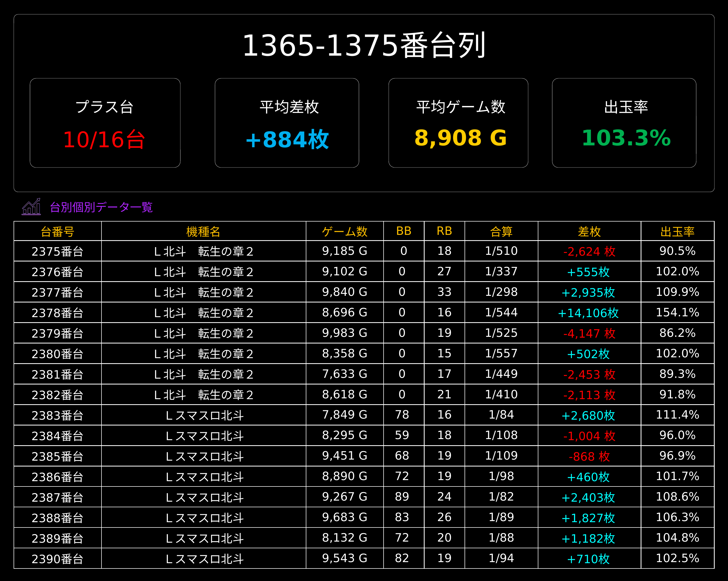Image resolution: width=728 pixels, height=581 pixels.
Task: Click the +14,106枚 差枚 value
Action: point(588,313)
